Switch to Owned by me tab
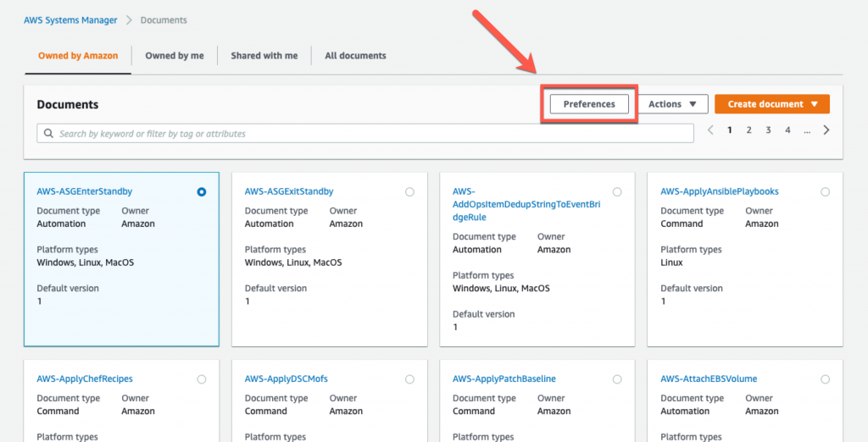868x442 pixels. [175, 56]
